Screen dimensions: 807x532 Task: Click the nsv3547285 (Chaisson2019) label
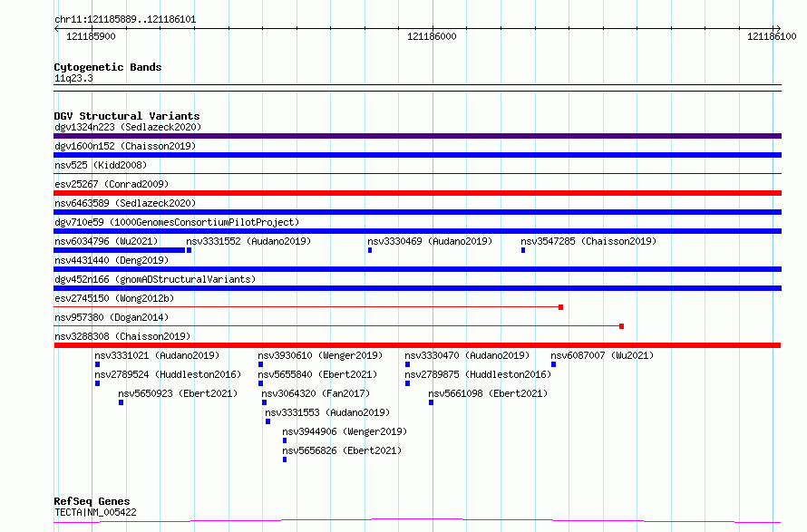click(x=588, y=241)
